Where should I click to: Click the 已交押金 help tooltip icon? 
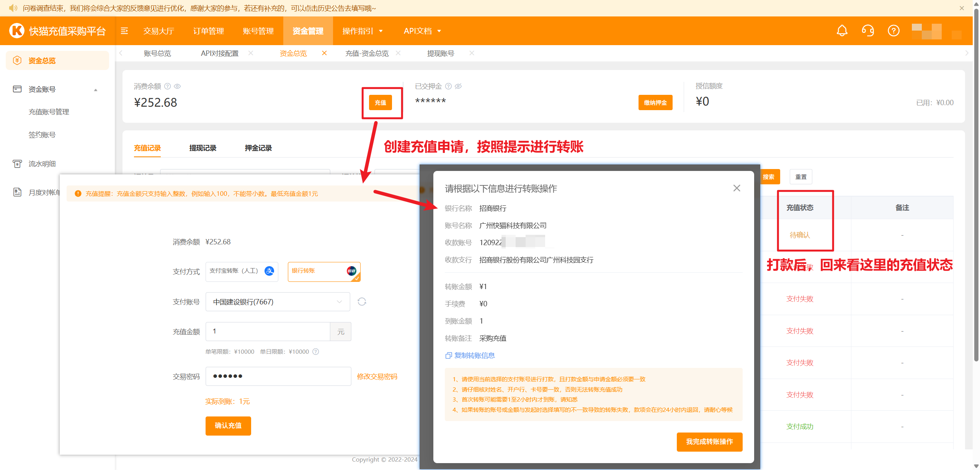point(448,86)
